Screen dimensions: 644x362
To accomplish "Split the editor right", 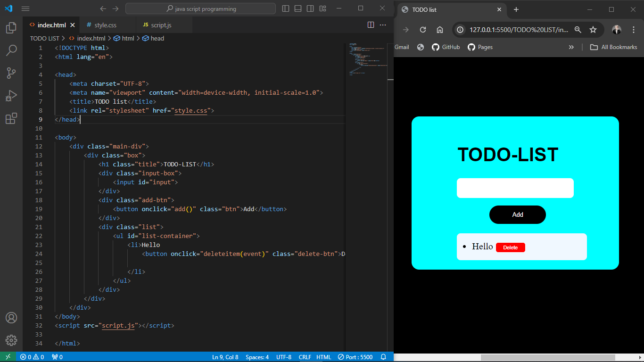I will (x=371, y=25).
